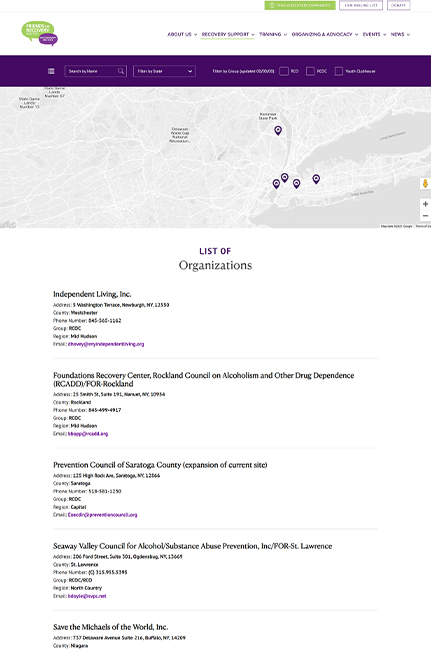Screen dimensions: 431x650
Task: Expand the Events menu
Action: coord(374,34)
